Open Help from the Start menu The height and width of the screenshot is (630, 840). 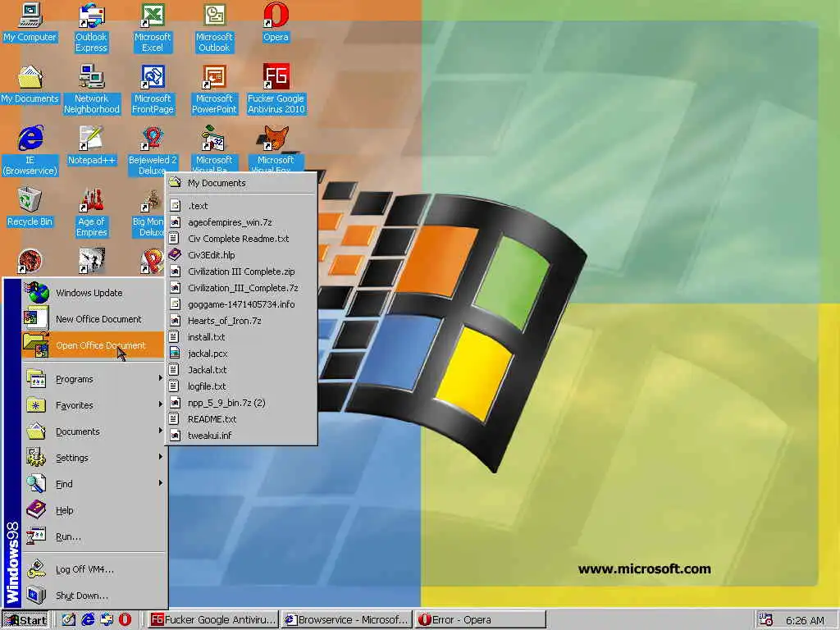94,510
